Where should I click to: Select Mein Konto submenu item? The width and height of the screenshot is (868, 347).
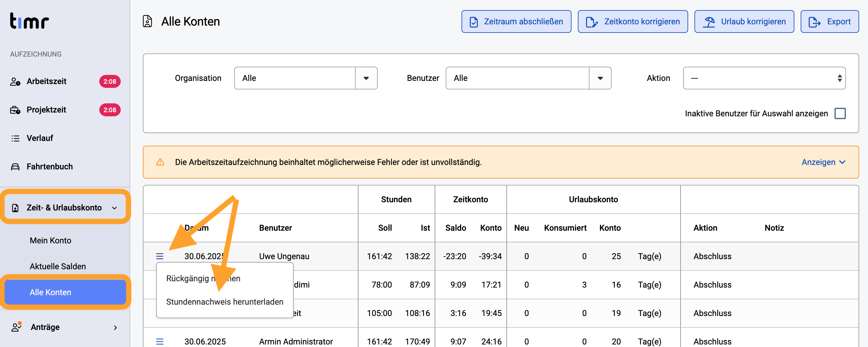click(x=51, y=240)
